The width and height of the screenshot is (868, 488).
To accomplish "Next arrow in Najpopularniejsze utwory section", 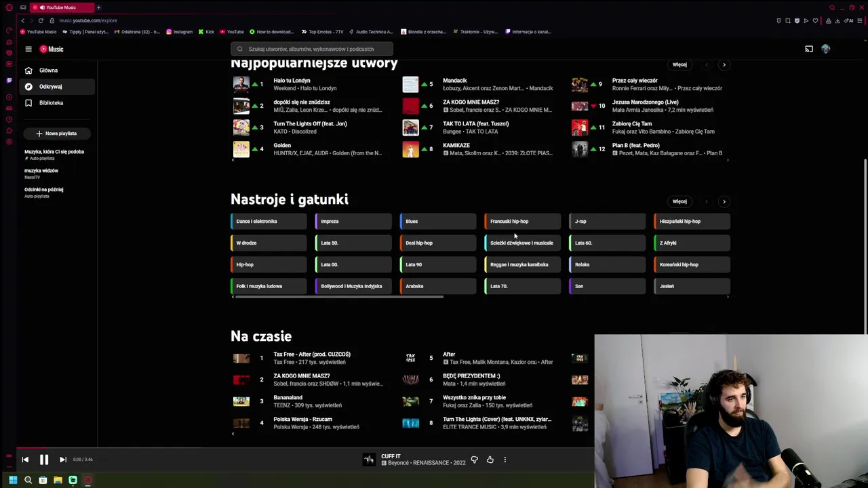I will pos(724,65).
